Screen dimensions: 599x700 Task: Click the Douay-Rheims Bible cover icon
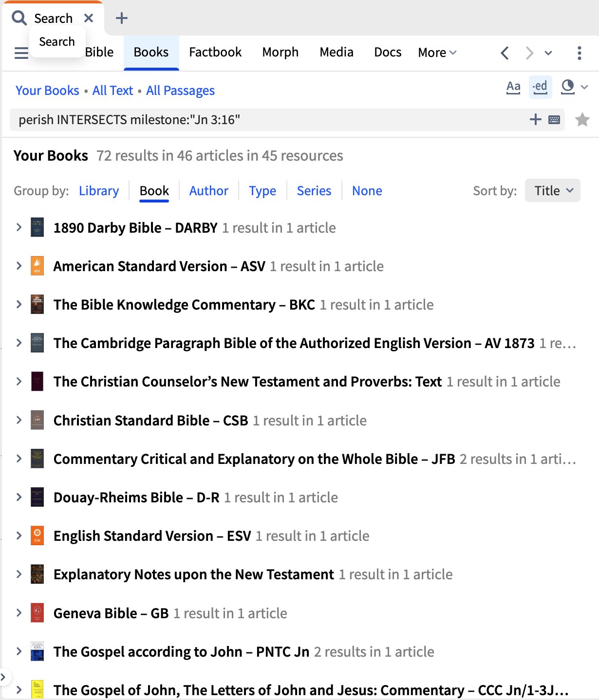(37, 497)
